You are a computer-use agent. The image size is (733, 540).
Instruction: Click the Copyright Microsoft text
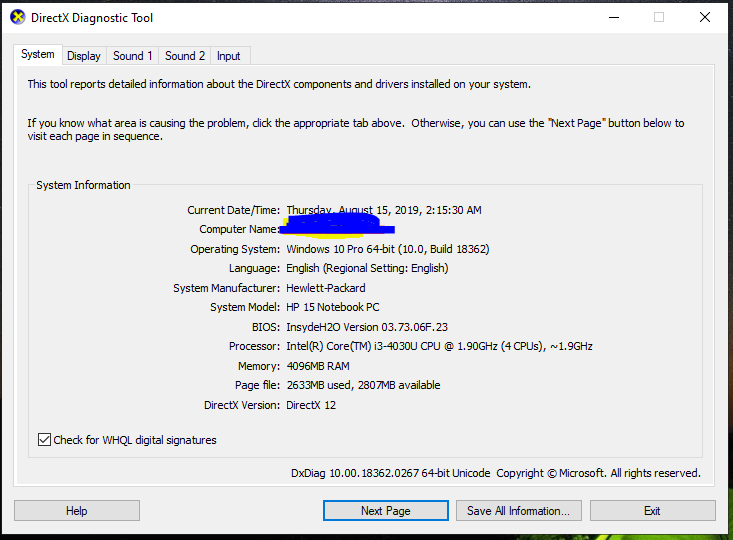click(x=598, y=473)
